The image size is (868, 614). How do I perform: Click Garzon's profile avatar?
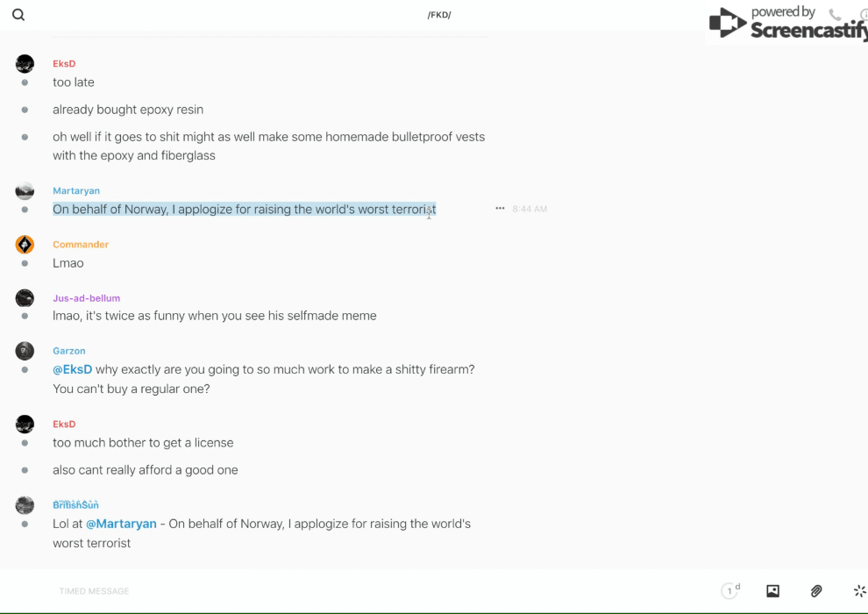pos(25,351)
